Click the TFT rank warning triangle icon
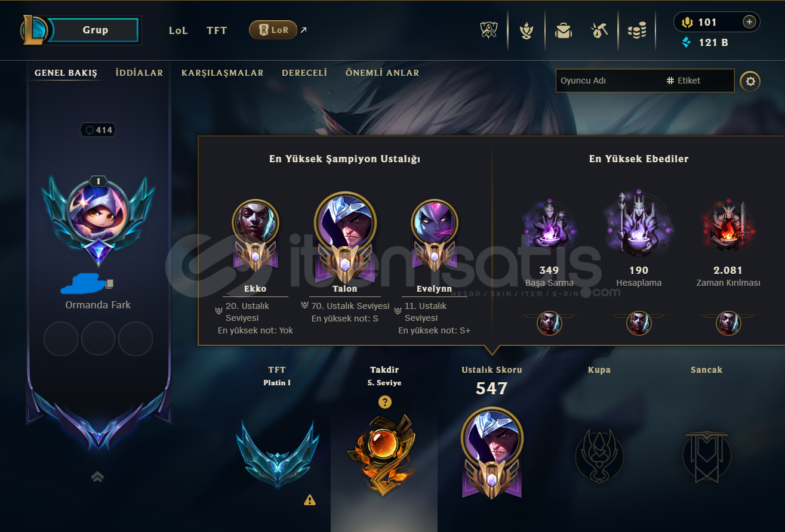The image size is (785, 532). pyautogui.click(x=310, y=500)
